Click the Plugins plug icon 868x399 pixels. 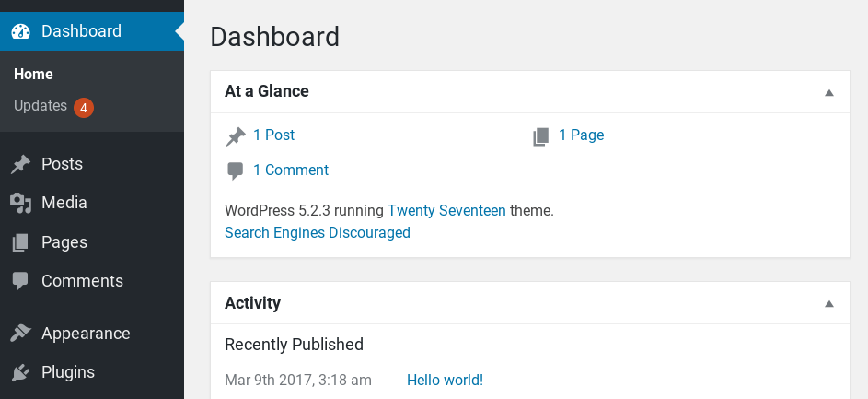tap(20, 372)
